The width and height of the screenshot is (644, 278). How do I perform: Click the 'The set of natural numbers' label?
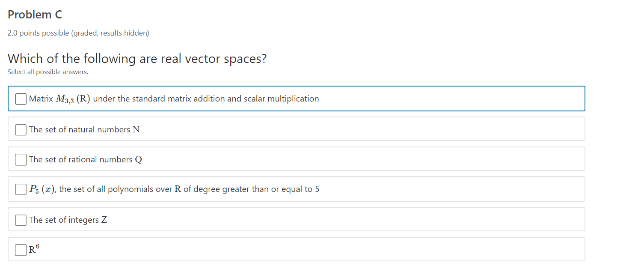[80, 129]
